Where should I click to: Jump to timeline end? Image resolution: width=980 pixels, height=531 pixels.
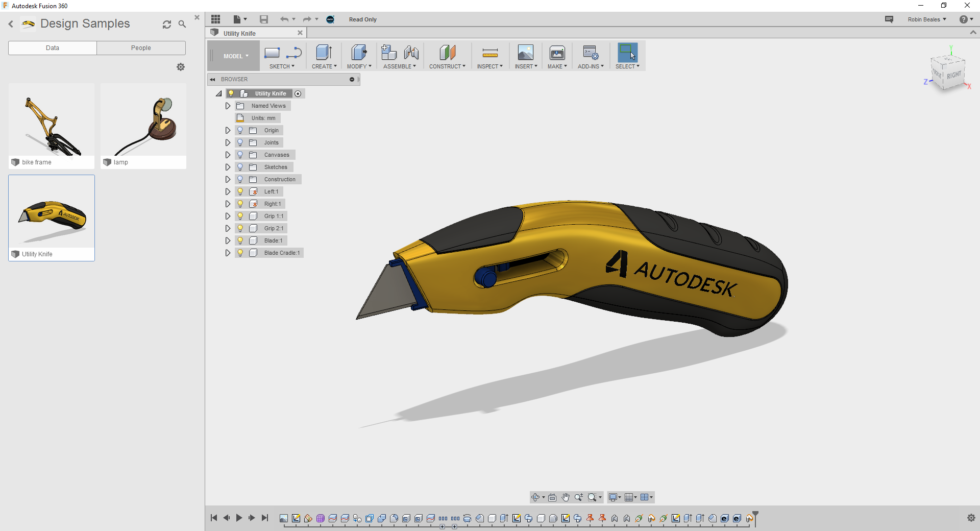[x=265, y=518]
